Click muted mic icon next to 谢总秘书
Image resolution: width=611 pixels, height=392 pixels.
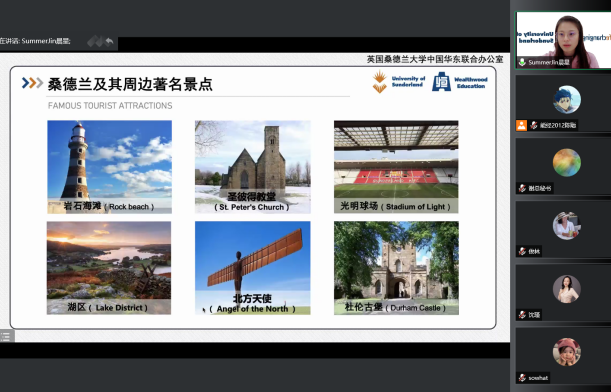[x=522, y=189]
